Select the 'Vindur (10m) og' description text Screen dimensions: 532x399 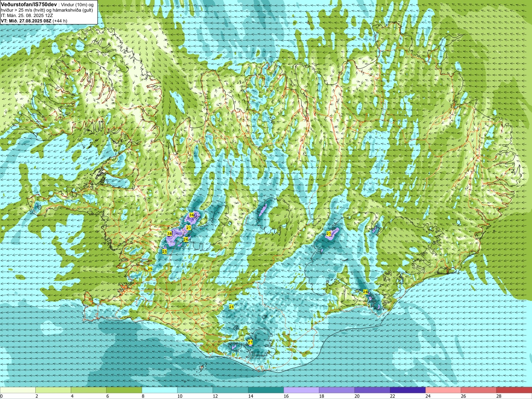[x=78, y=4]
